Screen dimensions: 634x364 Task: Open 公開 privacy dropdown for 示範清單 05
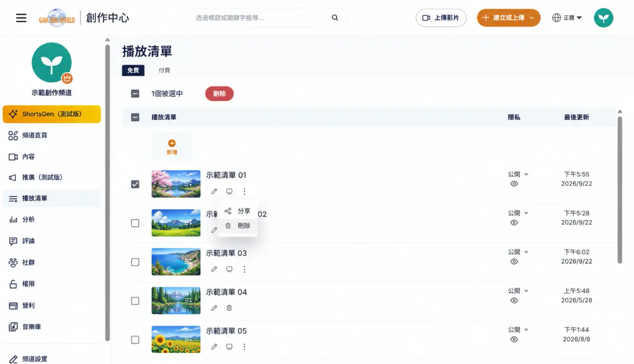pos(518,330)
